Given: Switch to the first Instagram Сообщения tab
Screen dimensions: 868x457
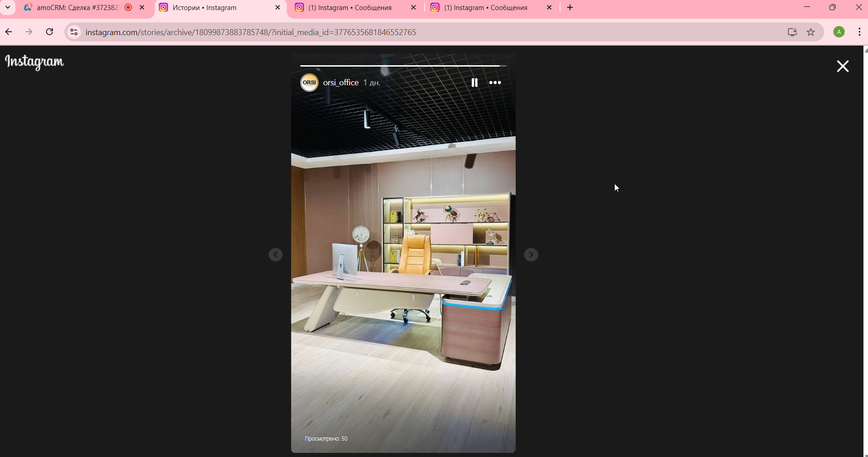Looking at the screenshot, I should (350, 8).
